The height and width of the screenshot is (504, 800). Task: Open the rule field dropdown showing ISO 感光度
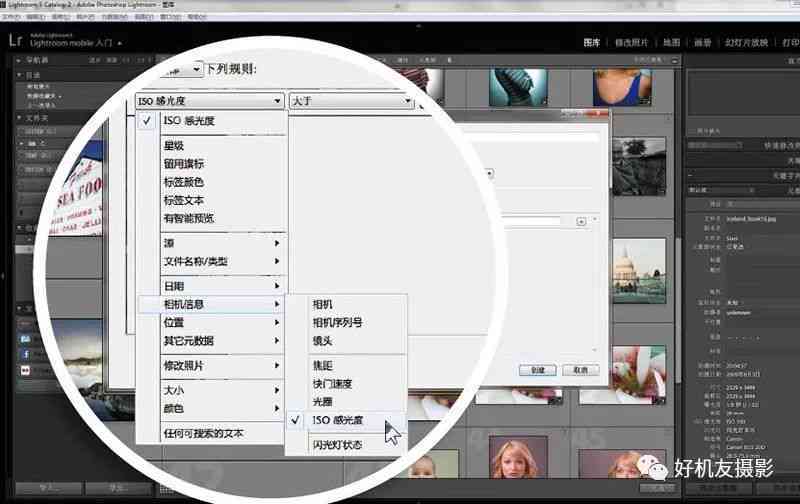[210, 100]
